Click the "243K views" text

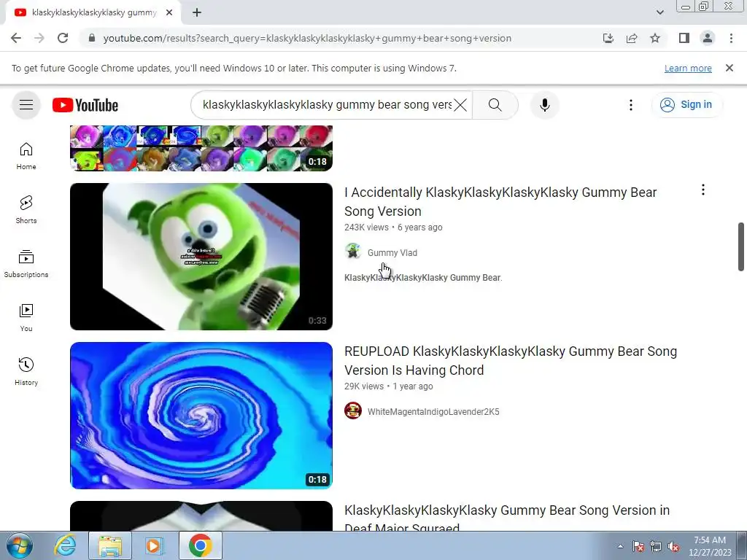pyautogui.click(x=366, y=227)
